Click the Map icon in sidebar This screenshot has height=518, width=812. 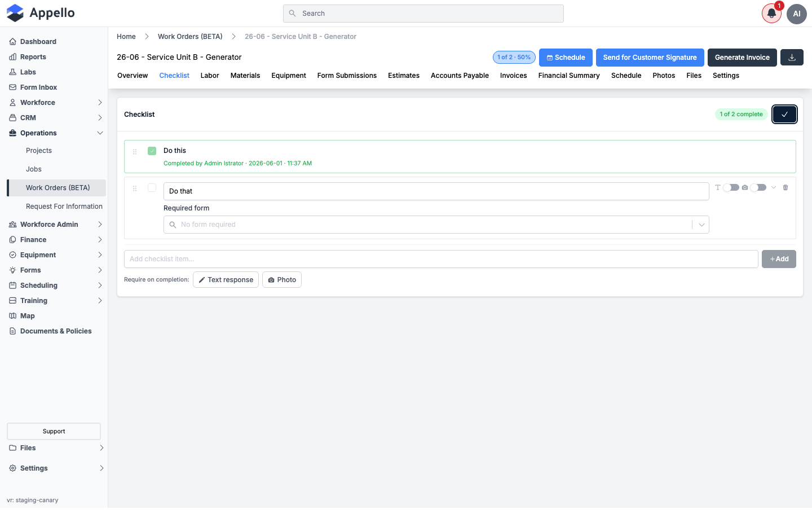[12, 316]
